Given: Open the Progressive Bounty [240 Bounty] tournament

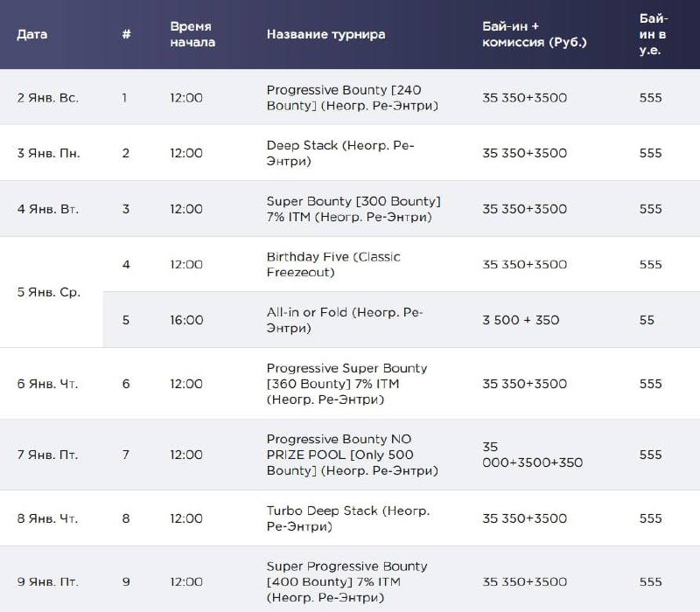Looking at the screenshot, I should 352,98.
